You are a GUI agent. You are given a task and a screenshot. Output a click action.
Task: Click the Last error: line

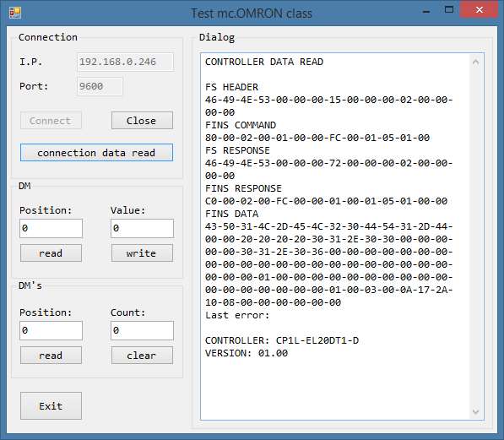(x=237, y=315)
